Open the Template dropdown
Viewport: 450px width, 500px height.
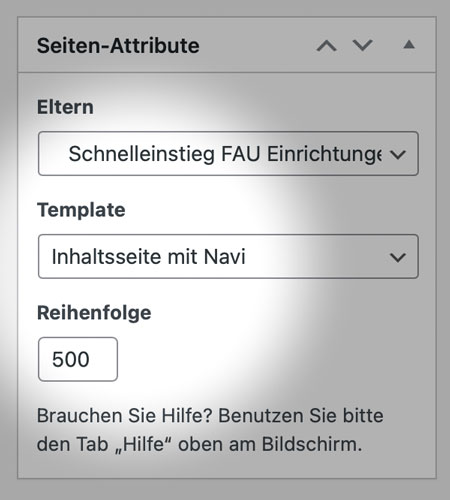tap(228, 256)
